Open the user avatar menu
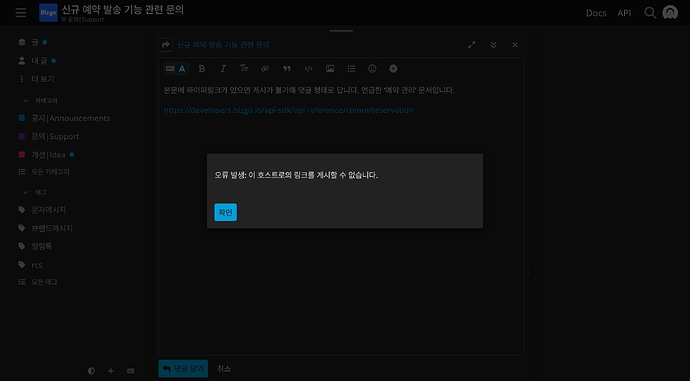 (x=670, y=13)
